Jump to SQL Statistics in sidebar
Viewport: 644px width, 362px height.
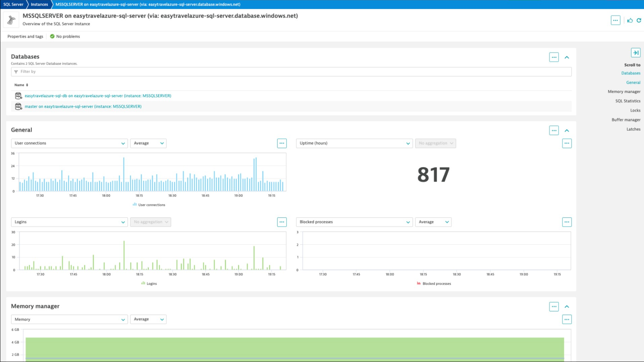[628, 101]
